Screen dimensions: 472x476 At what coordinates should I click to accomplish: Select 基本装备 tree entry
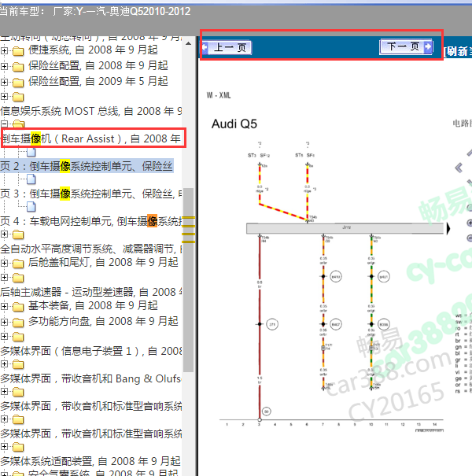93,305
